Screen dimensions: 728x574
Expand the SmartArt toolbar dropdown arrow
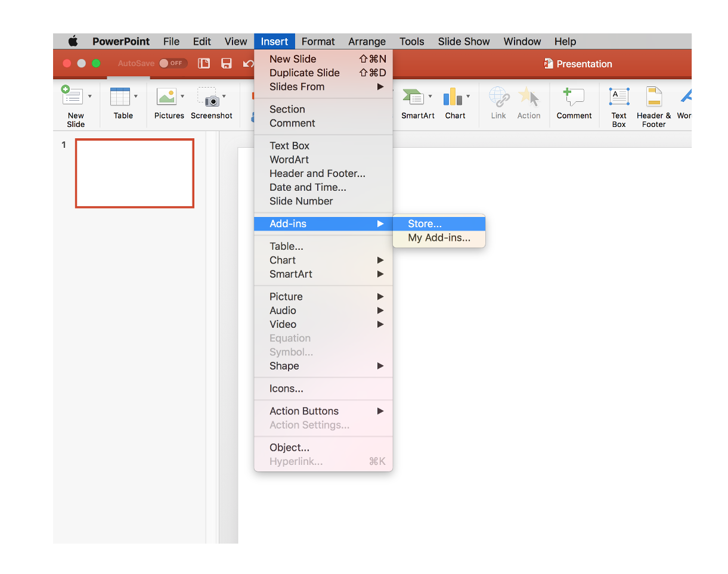tap(430, 96)
